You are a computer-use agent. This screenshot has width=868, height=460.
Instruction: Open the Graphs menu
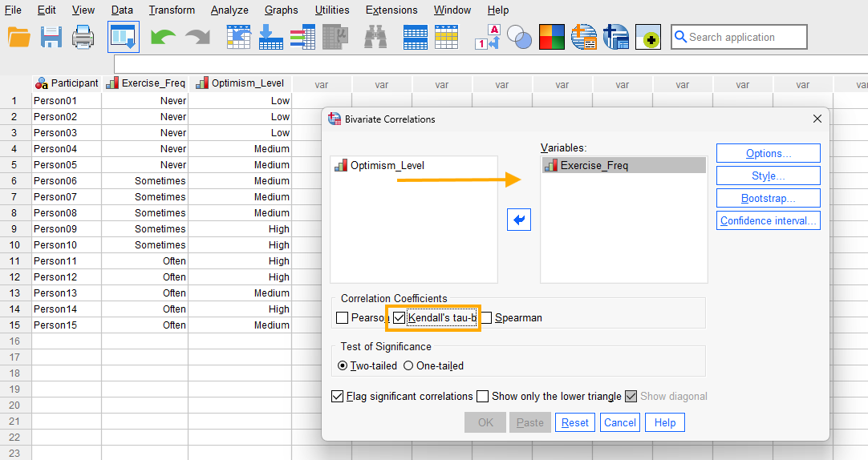pyautogui.click(x=281, y=10)
